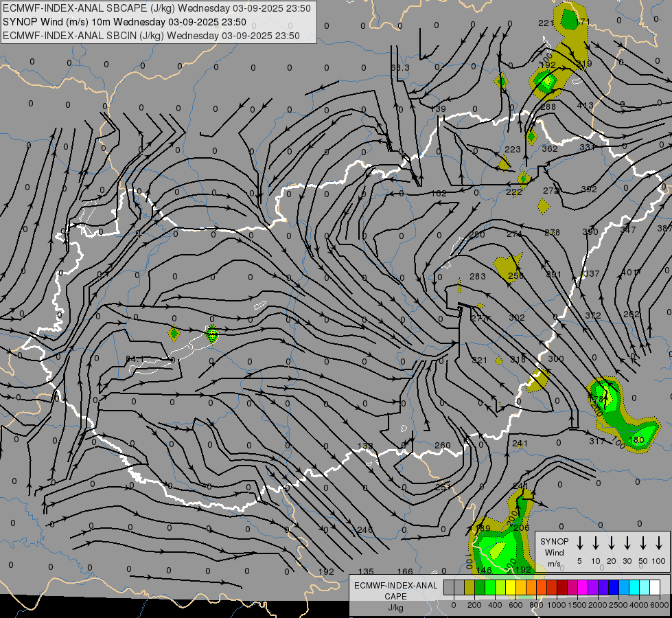Click the SBCIN title line in header

pos(151,36)
